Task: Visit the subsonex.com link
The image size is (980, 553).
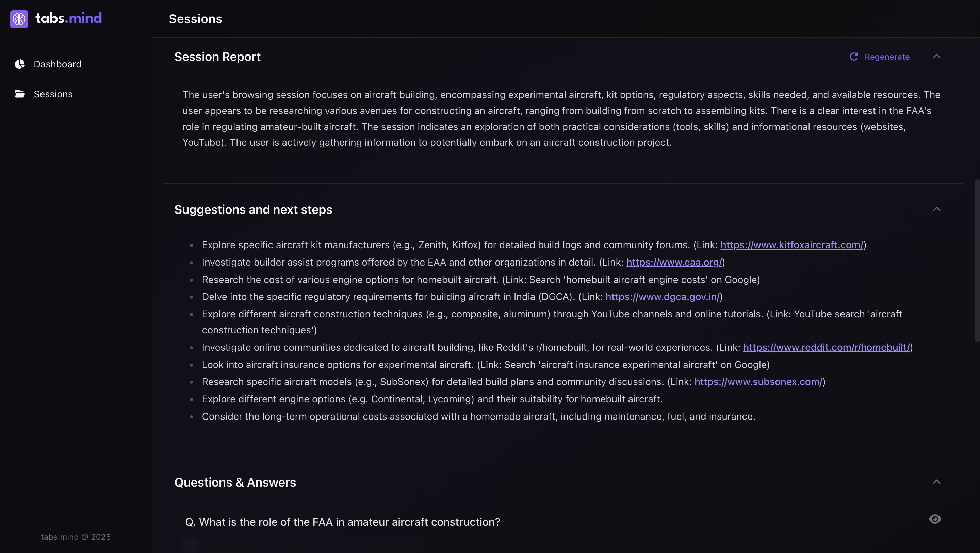Action: pyautogui.click(x=758, y=382)
